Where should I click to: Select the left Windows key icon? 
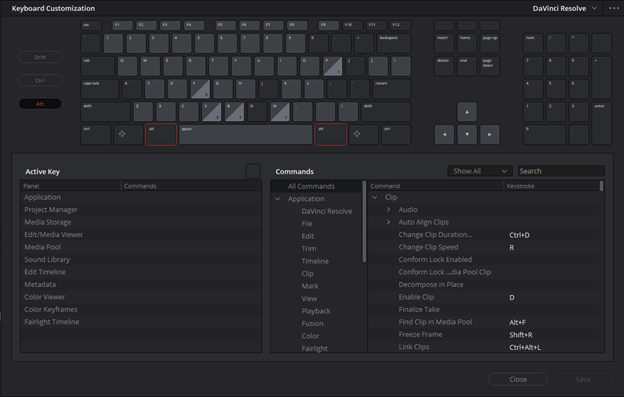[122, 134]
